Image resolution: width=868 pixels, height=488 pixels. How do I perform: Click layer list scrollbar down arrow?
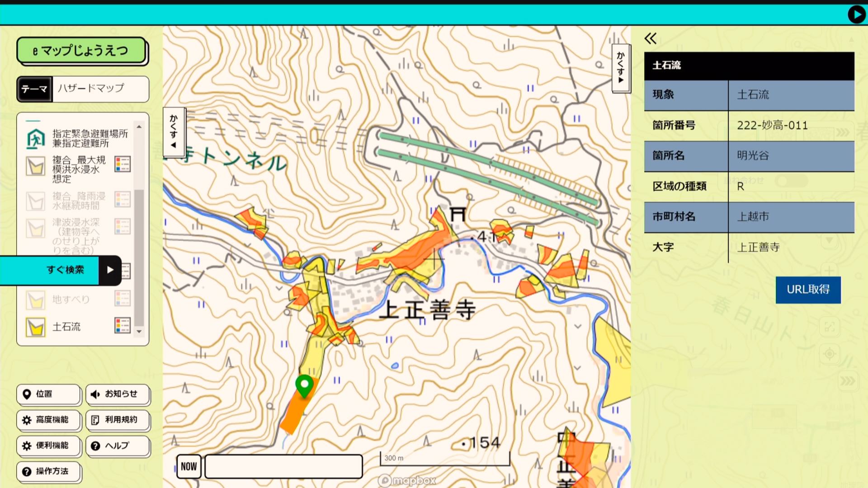tap(139, 331)
